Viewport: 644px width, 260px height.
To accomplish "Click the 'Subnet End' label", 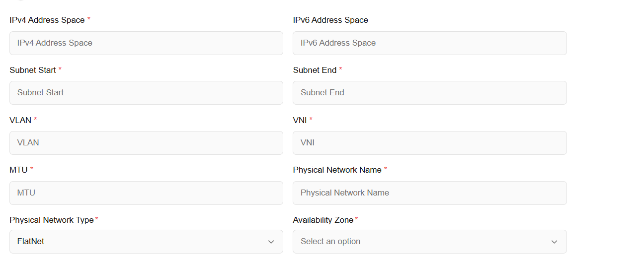I will point(315,70).
